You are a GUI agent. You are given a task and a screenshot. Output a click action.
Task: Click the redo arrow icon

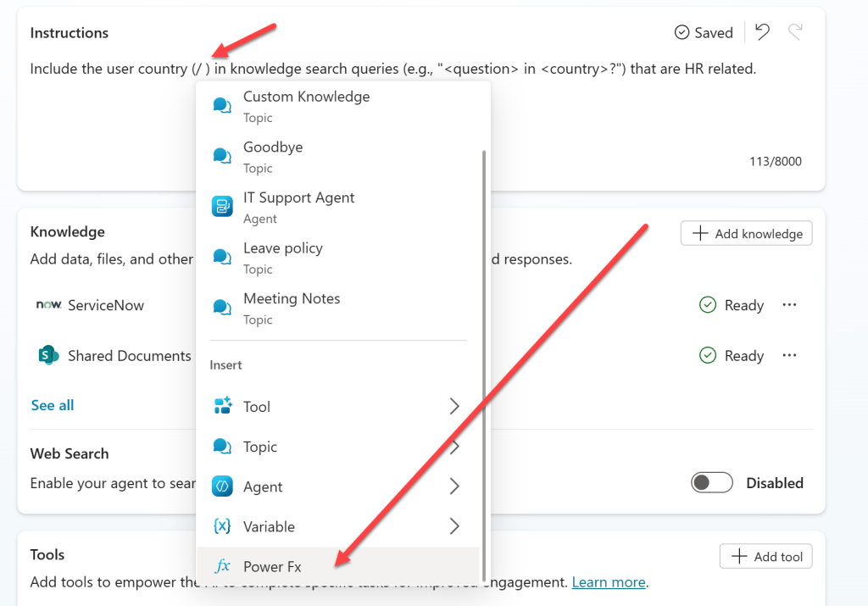click(795, 32)
